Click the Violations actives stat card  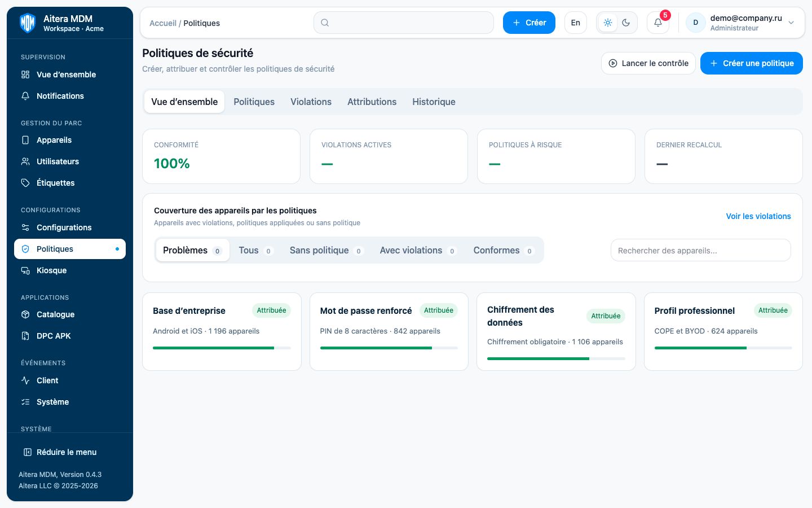[389, 156]
